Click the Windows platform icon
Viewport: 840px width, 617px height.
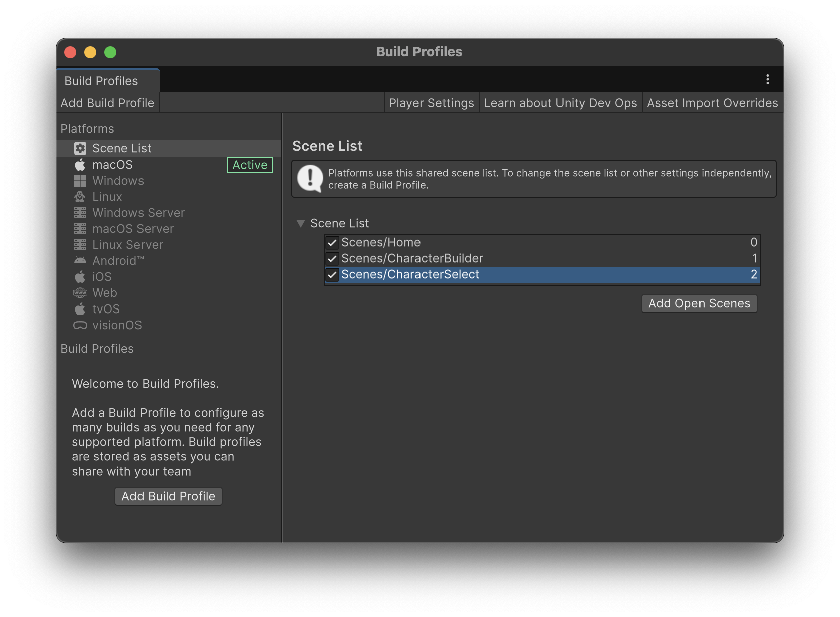coord(80,181)
